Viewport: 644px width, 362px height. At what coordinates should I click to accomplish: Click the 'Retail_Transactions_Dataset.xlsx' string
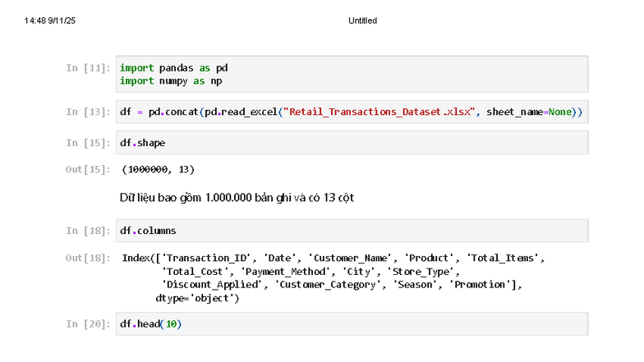coord(379,112)
